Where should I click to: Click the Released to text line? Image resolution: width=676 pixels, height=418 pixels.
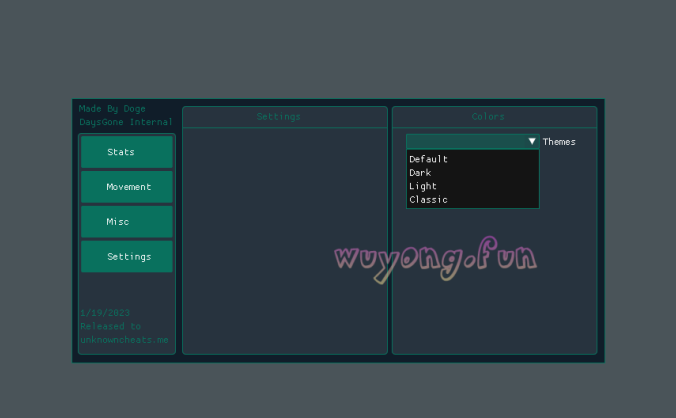[111, 326]
